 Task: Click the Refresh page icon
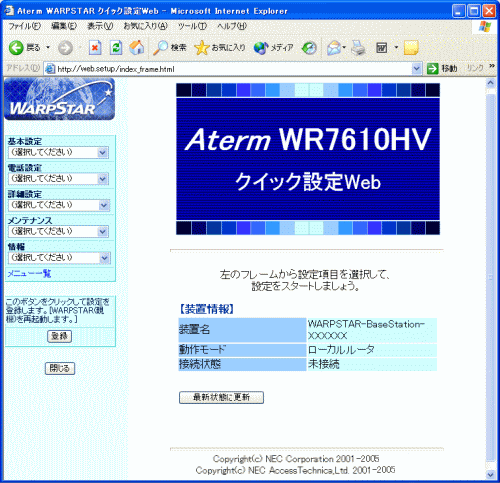(x=116, y=48)
